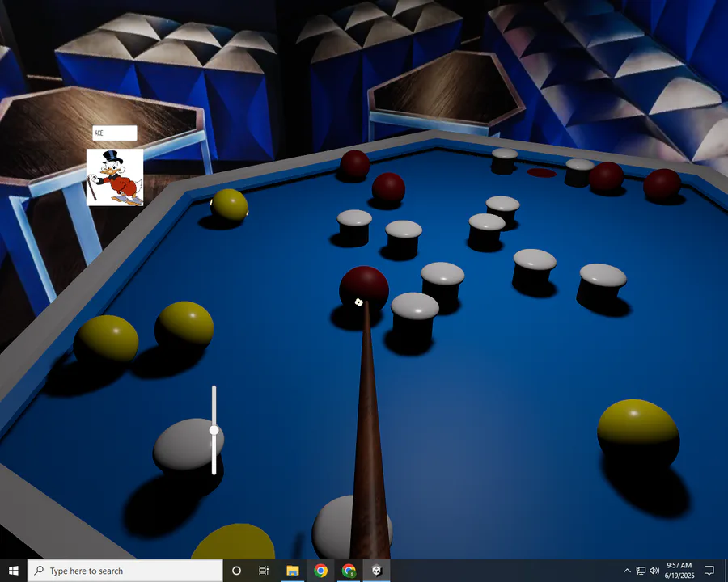Open Task View in the taskbar
This screenshot has width=728, height=582.
(x=264, y=571)
